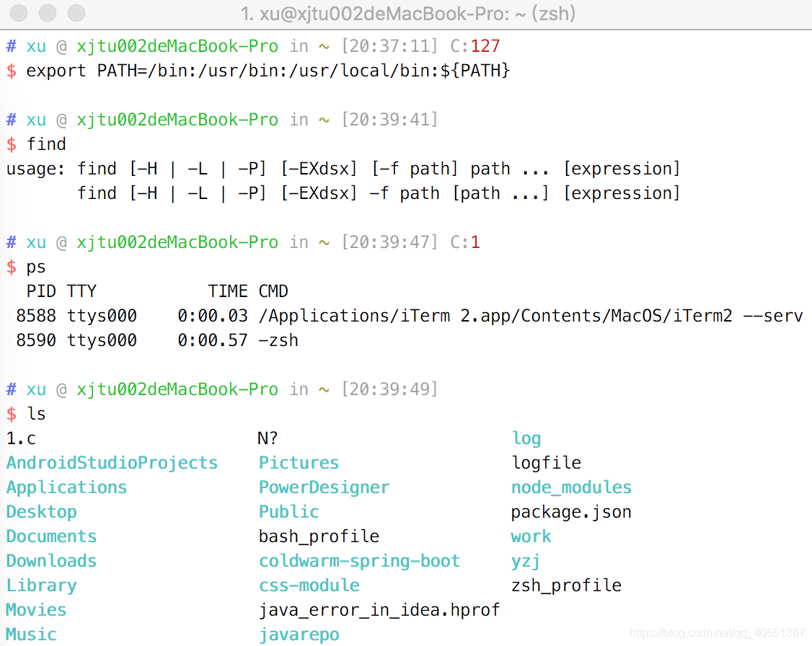The width and height of the screenshot is (812, 646).
Task: Click the timestamp [20:39:49]
Action: click(389, 389)
